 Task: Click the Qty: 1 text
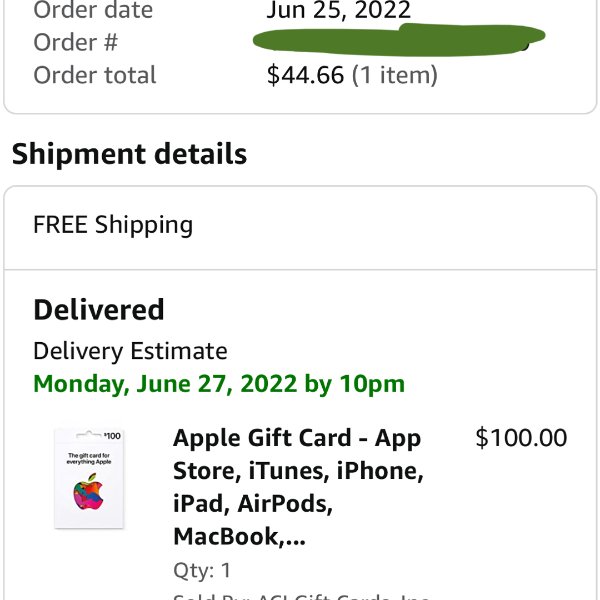tap(202, 571)
